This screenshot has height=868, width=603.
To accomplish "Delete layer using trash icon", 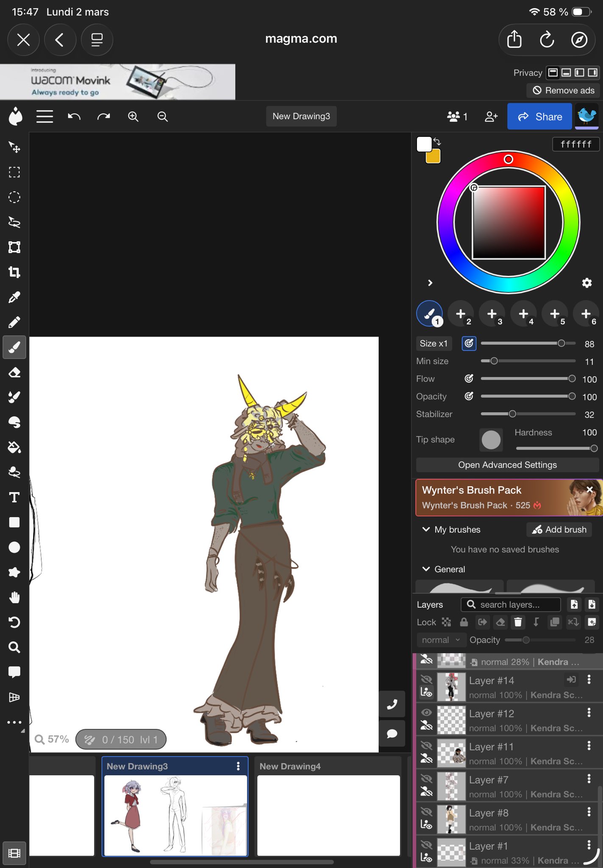I will coord(518,622).
